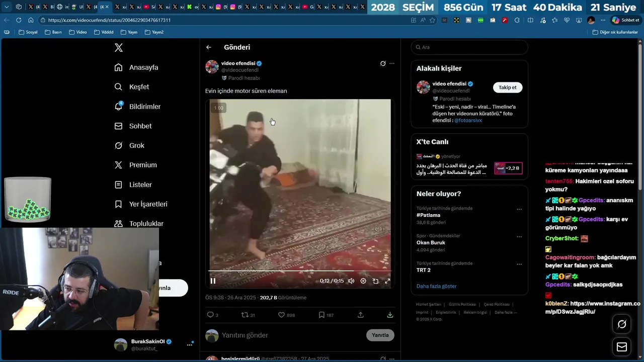Click Daha fazla göster link
Viewport: 644px width, 362px height.
point(437,286)
